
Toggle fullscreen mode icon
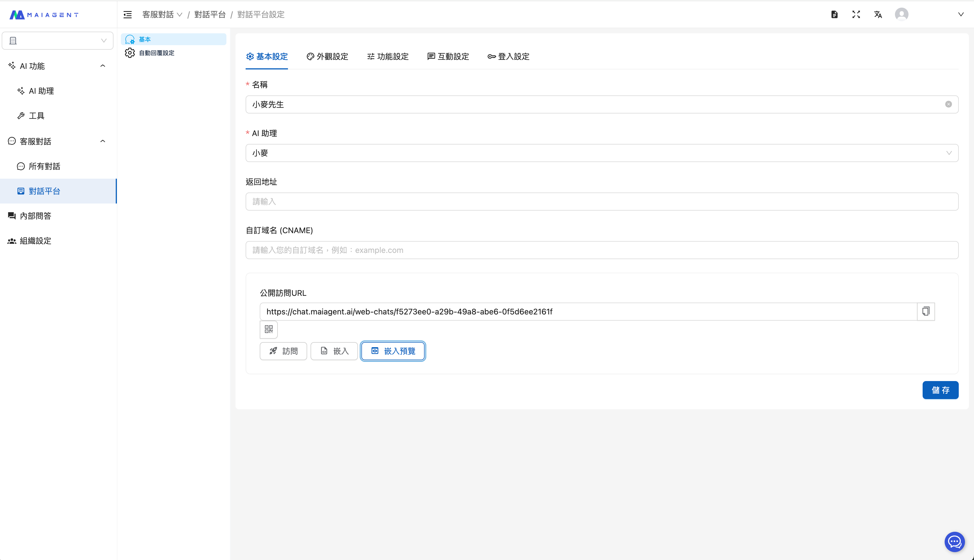pos(856,15)
